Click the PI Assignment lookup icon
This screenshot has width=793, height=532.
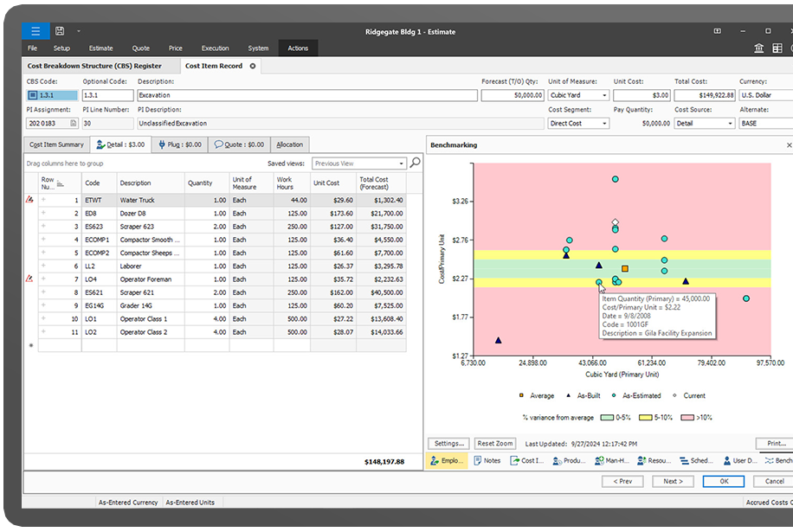pos(73,124)
